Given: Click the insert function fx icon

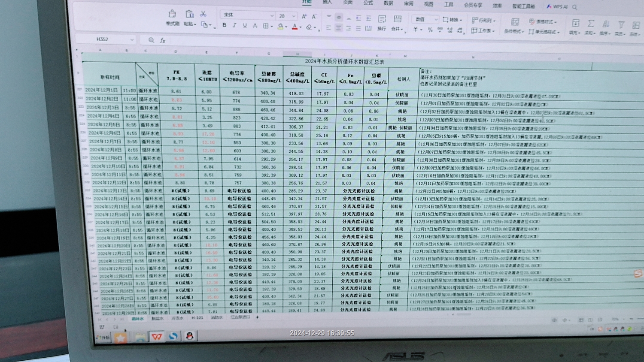Looking at the screenshot, I should pyautogui.click(x=163, y=40).
